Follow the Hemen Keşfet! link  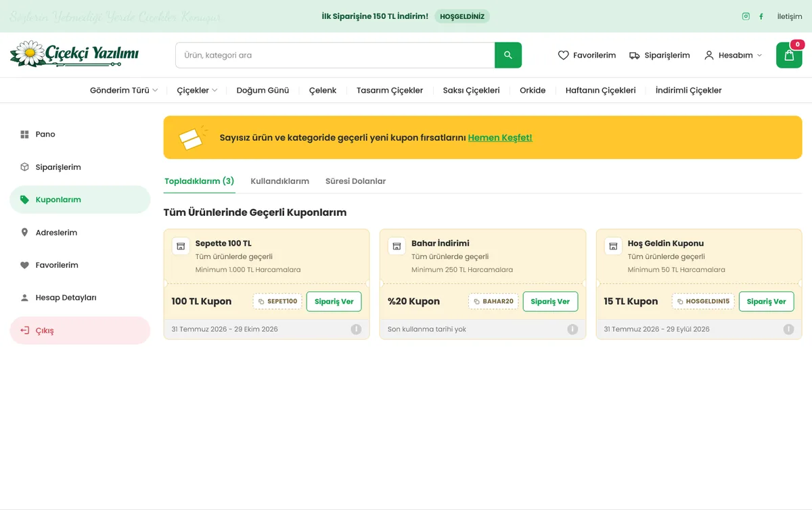(500, 137)
